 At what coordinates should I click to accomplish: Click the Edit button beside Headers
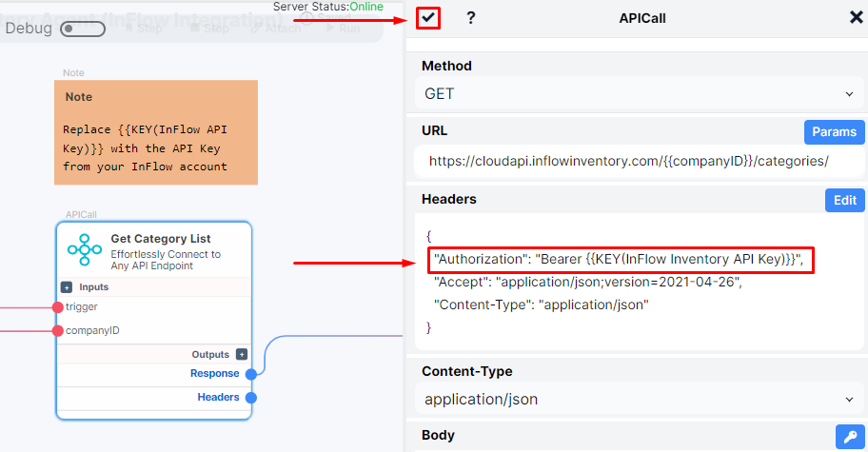click(845, 200)
